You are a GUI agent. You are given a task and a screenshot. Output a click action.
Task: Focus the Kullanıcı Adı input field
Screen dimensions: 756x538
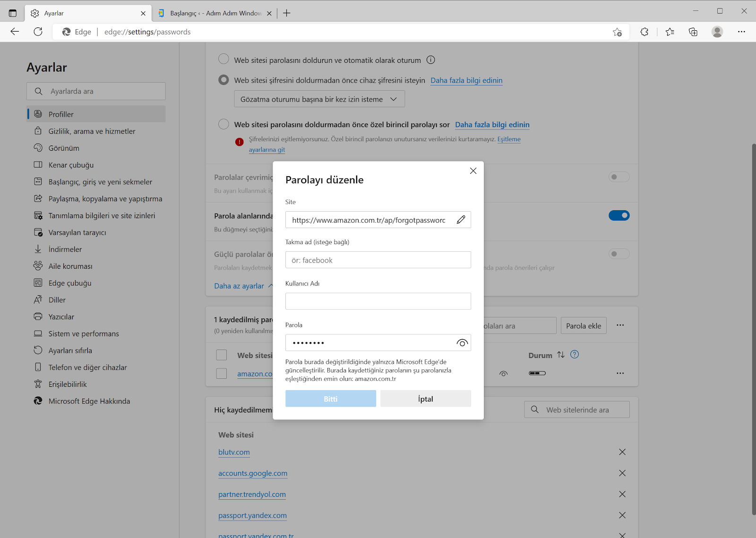[x=378, y=301]
